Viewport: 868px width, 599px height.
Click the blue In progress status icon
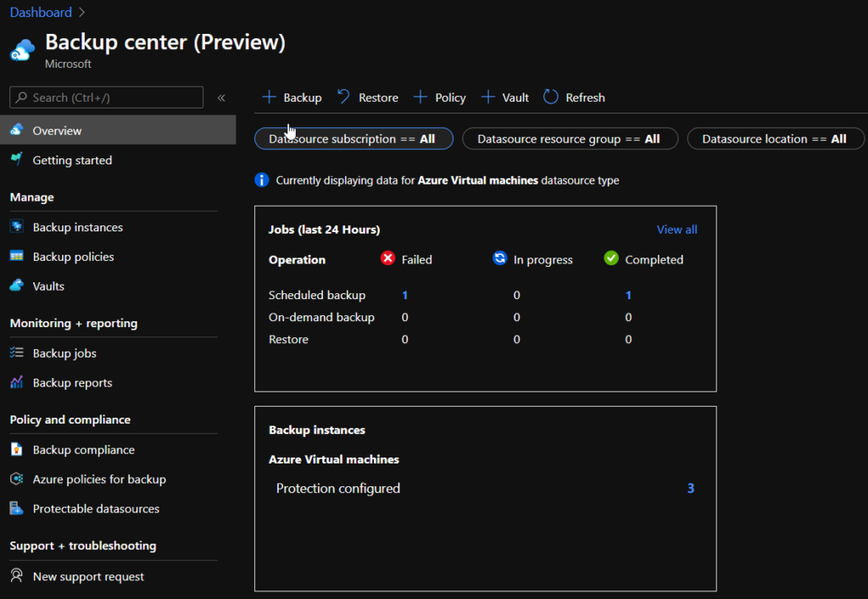coord(500,258)
